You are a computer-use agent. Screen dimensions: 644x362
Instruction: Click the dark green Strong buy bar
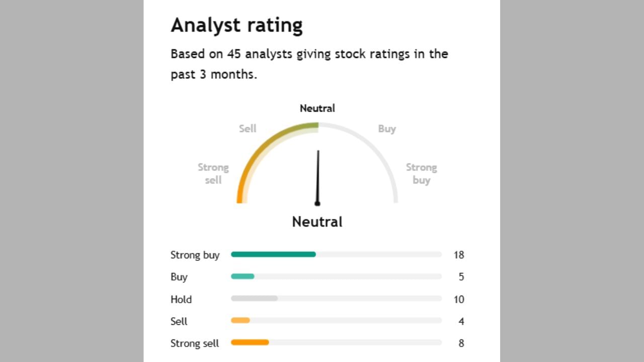pos(273,254)
